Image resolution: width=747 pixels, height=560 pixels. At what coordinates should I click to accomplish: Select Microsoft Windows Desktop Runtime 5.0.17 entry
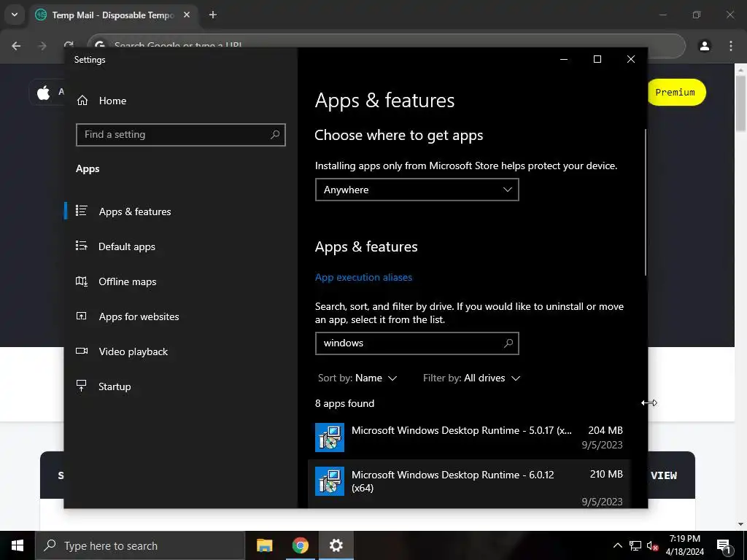point(469,437)
